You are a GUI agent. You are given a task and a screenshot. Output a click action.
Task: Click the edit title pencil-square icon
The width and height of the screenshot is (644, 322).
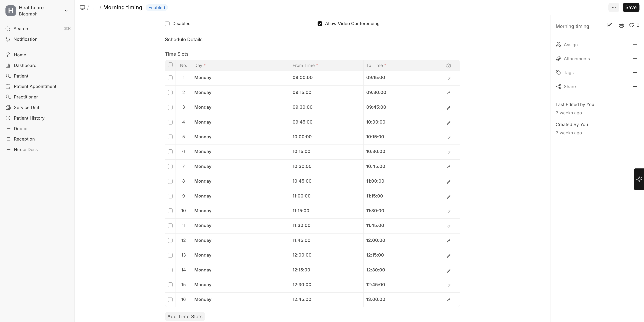pyautogui.click(x=609, y=25)
